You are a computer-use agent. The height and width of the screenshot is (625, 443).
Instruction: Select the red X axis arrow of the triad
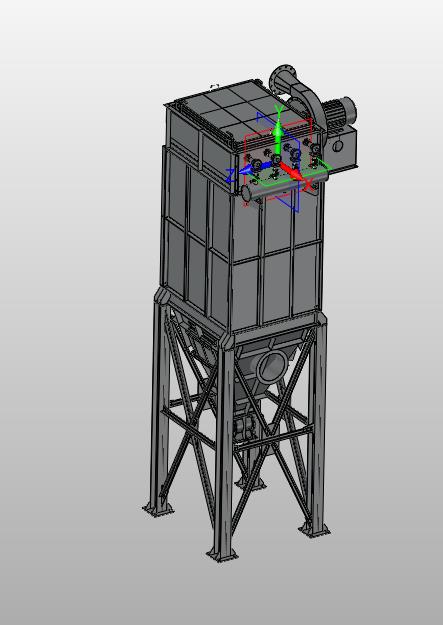pyautogui.click(x=290, y=170)
